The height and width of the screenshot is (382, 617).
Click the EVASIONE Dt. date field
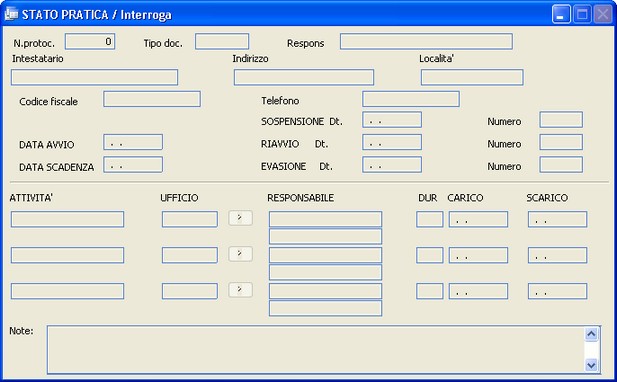[x=392, y=164]
